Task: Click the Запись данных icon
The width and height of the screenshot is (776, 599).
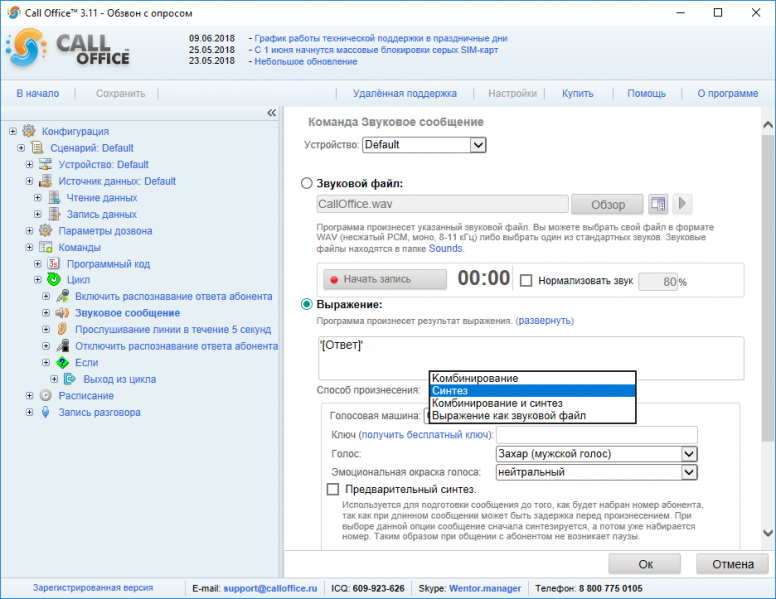Action: 54,214
